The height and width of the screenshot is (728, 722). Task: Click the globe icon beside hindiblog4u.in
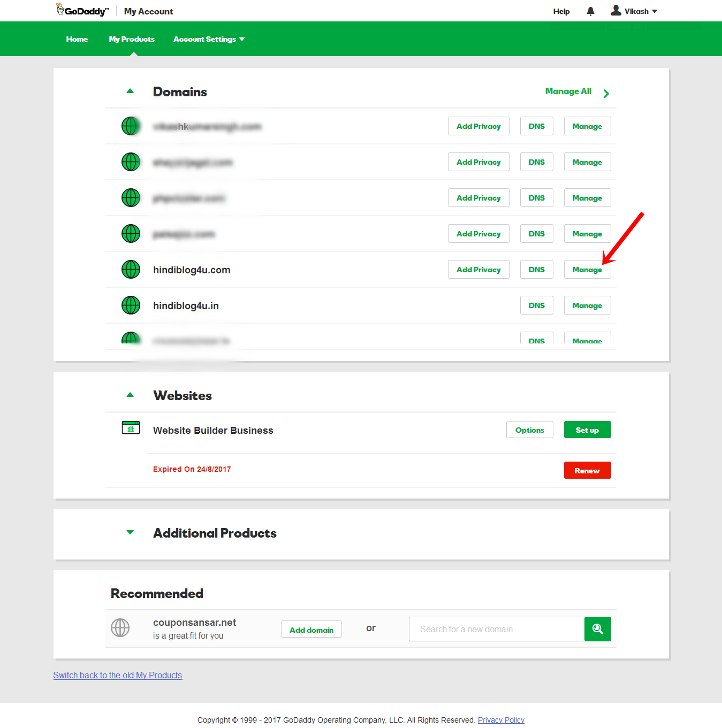[131, 305]
